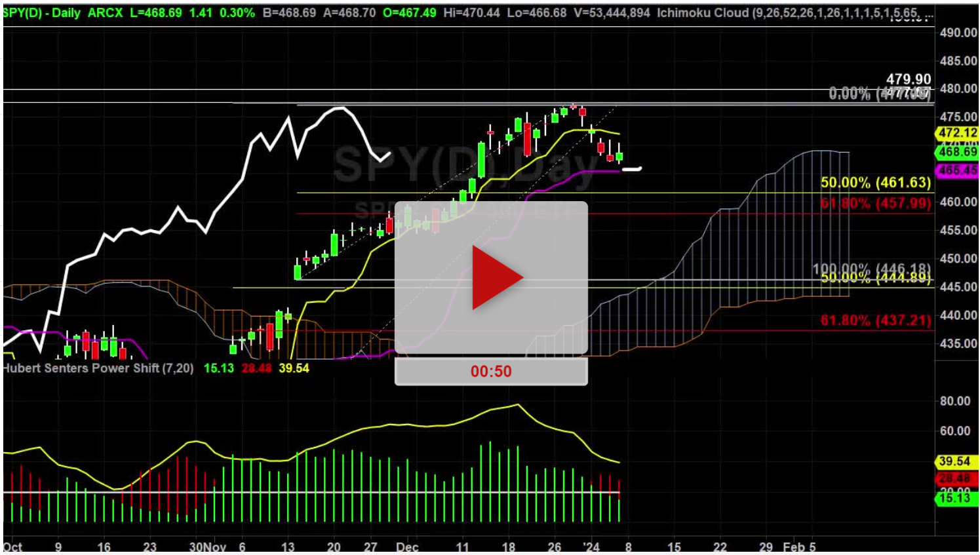
Task: Click the green 468.69 last price tag
Action: 957,152
